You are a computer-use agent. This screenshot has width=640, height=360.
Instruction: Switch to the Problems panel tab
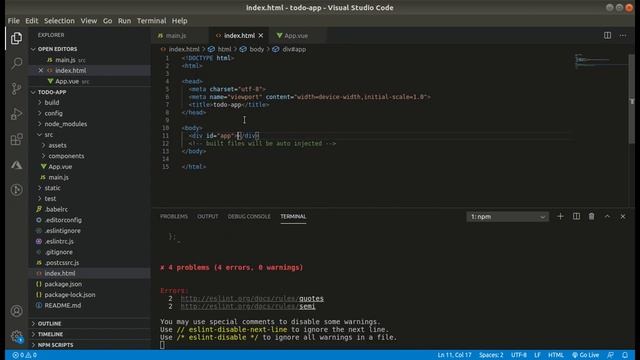[174, 216]
